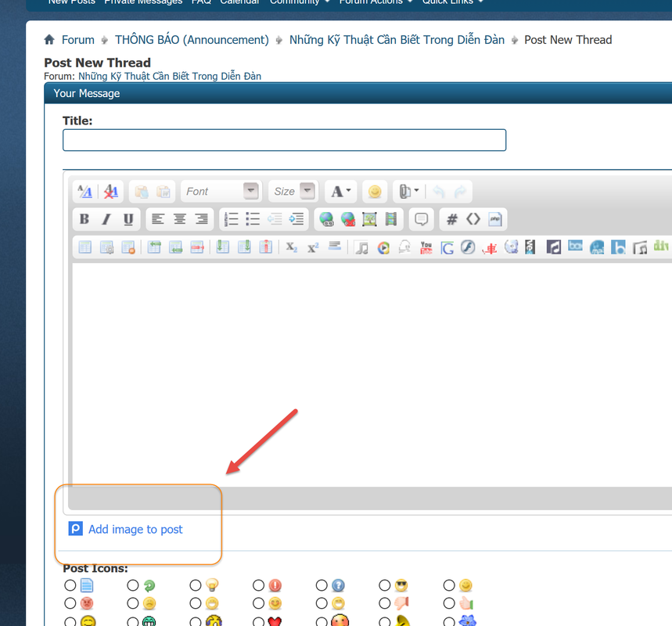Open FAQ in navigation bar
The width and height of the screenshot is (672, 626).
[201, 2]
